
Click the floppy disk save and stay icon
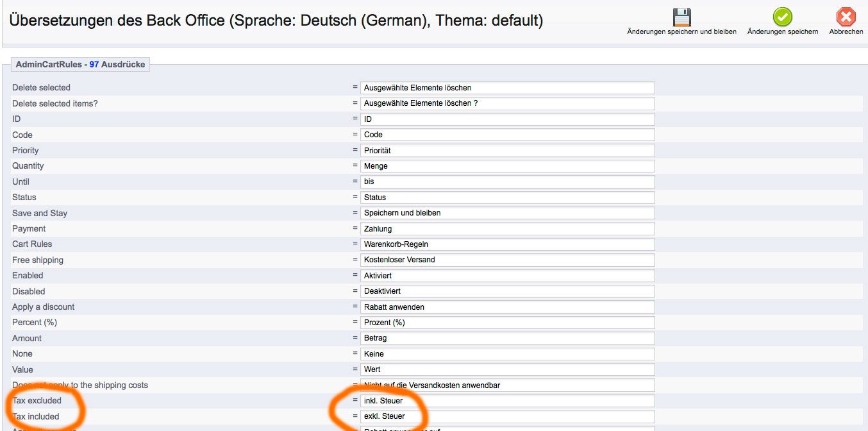tap(682, 17)
